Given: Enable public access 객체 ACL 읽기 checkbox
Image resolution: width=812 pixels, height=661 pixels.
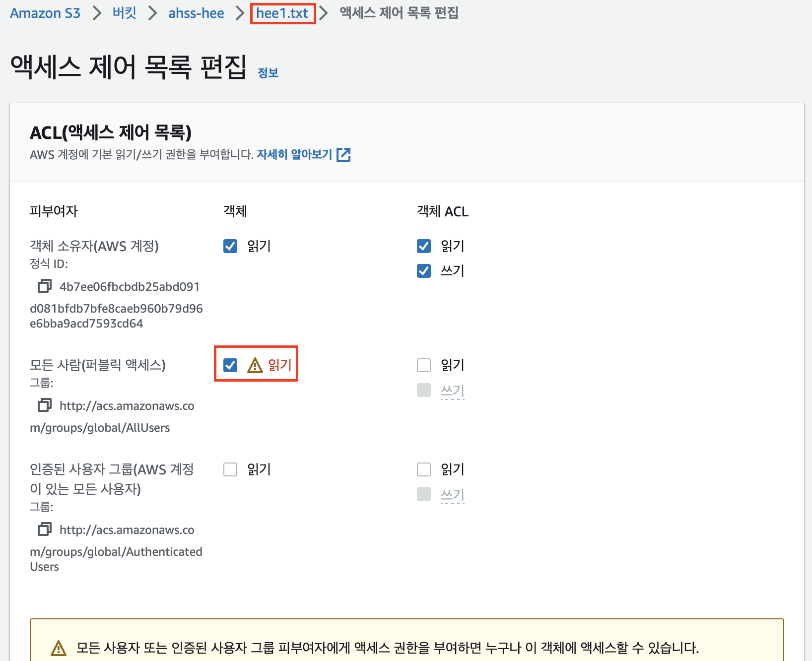Looking at the screenshot, I should tap(424, 365).
